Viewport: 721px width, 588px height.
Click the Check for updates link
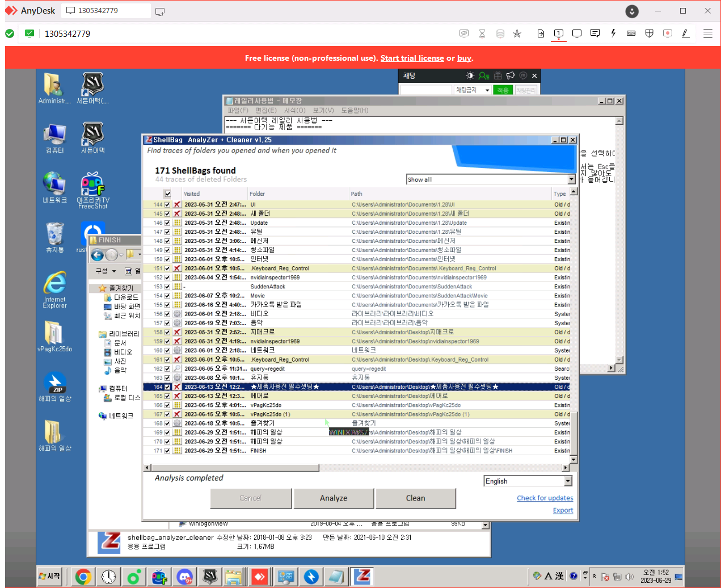(x=545, y=498)
